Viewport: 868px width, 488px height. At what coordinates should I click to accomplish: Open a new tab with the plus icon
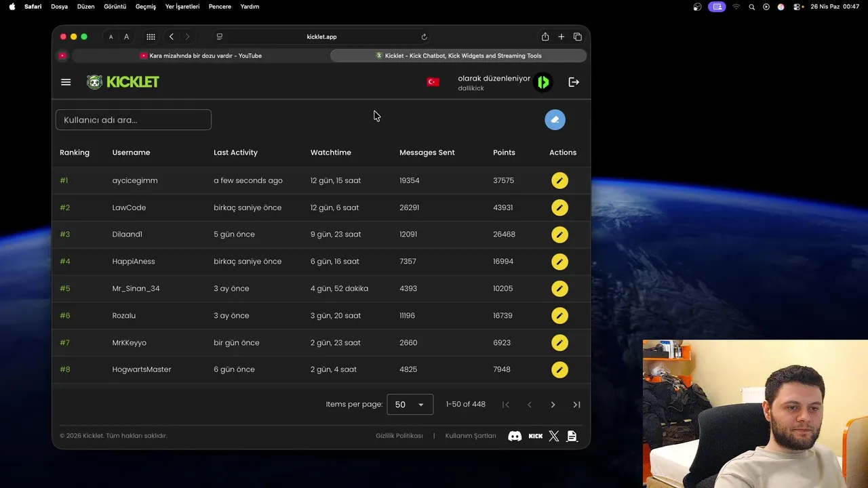[x=561, y=37]
